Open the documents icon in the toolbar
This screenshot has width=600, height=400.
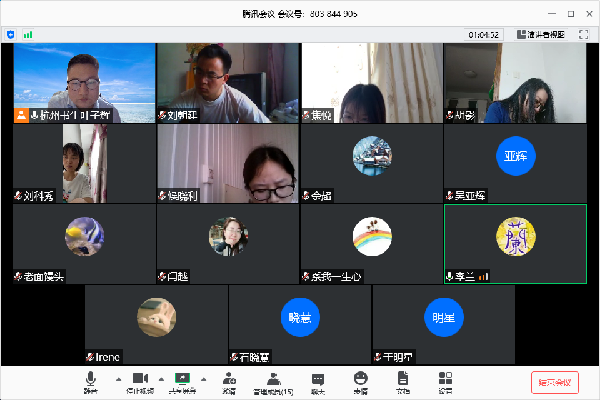pyautogui.click(x=403, y=380)
